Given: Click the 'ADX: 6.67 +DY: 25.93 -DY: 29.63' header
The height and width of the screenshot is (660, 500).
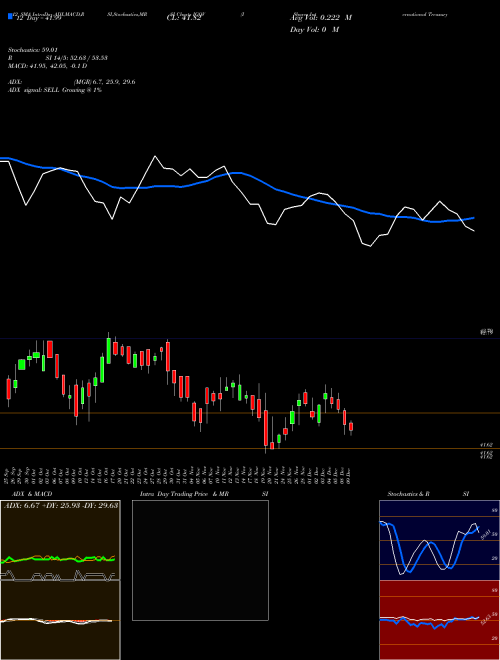Looking at the screenshot, I should coord(61,505).
